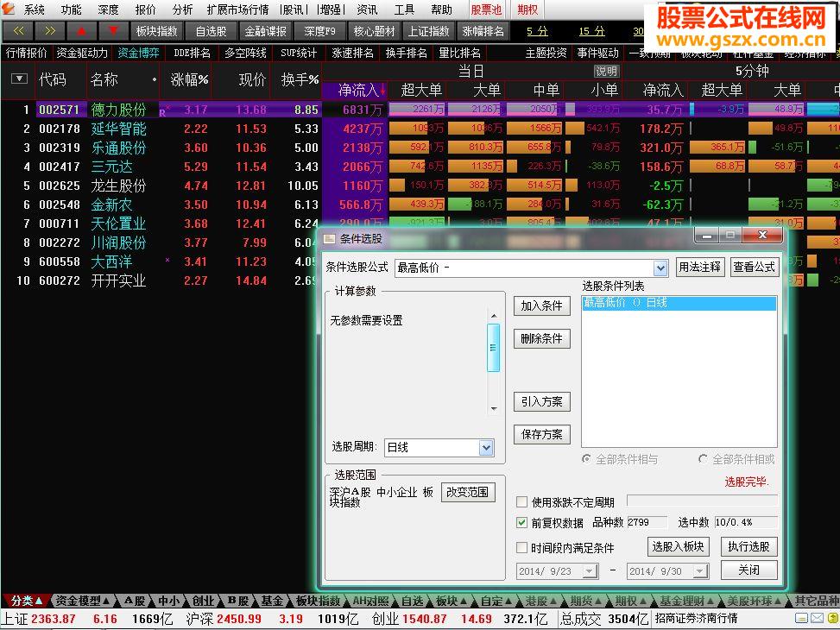Image resolution: width=840 pixels, height=630 pixels.
Task: Click the 关闭 button in dialog
Action: tap(749, 570)
